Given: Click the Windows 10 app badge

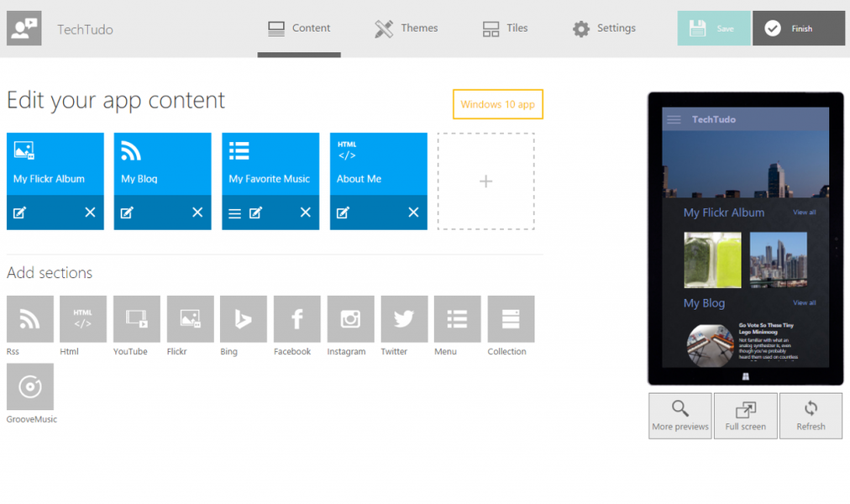Looking at the screenshot, I should 497,104.
